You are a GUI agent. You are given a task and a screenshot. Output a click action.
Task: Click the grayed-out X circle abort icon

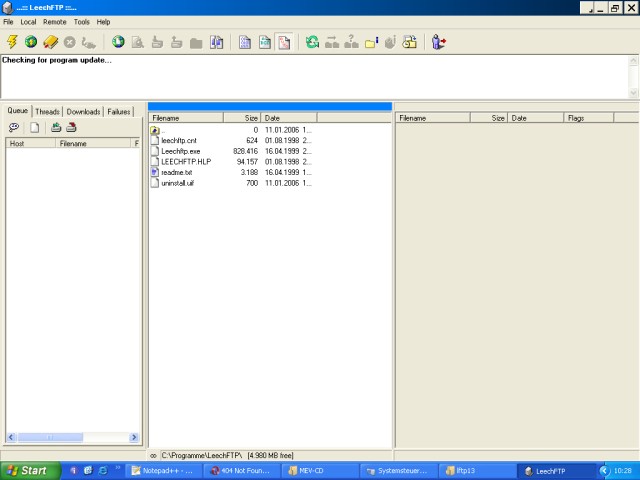(x=70, y=42)
